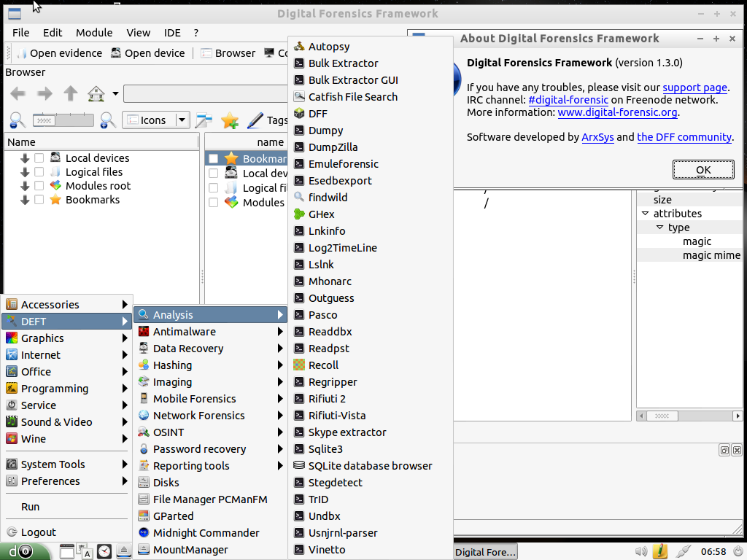
Task: Click the filter columns icon next to Icons dropdown
Action: point(204,120)
